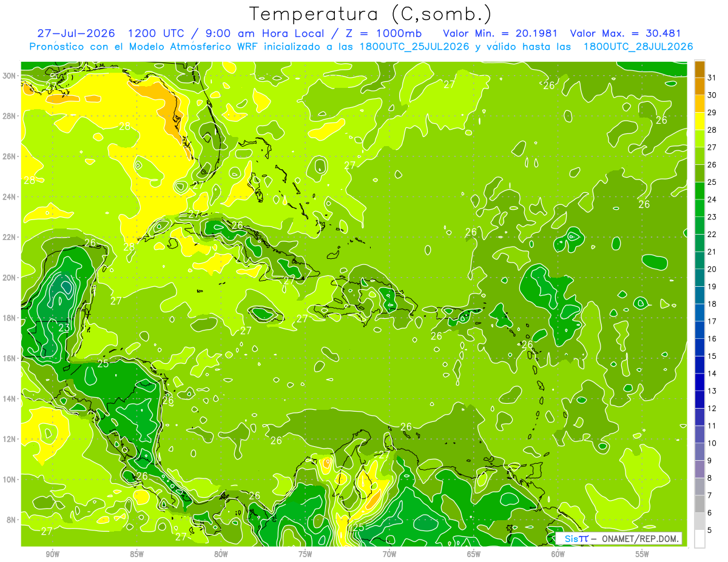
Task: Click the "85W" longitude label
Action: (136, 554)
